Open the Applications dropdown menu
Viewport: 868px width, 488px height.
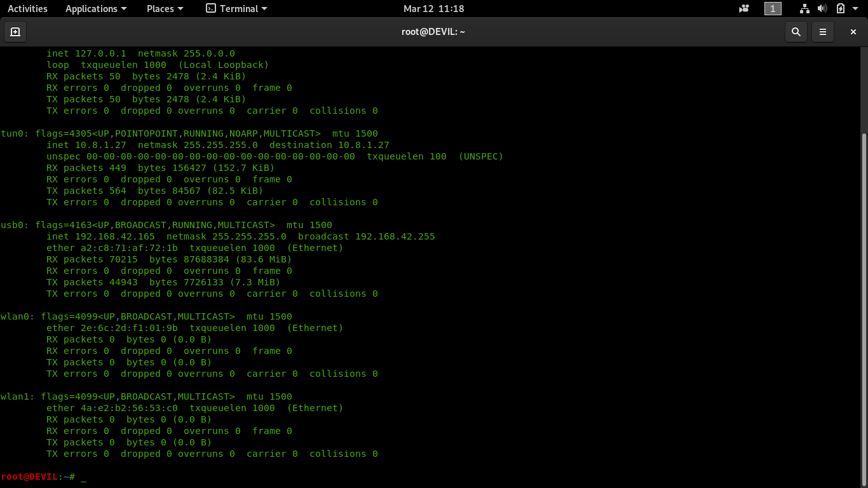[96, 9]
